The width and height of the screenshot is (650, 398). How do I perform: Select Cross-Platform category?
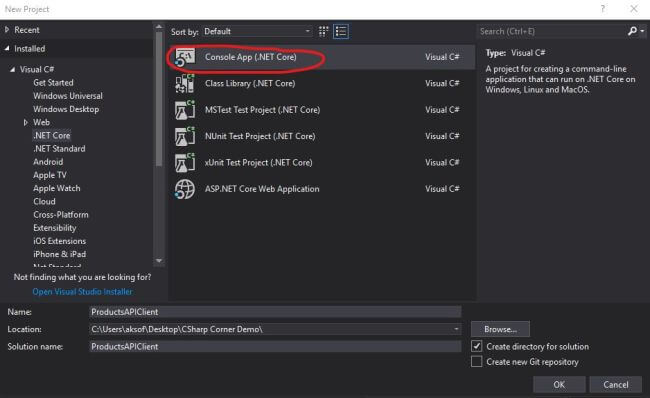click(x=61, y=215)
